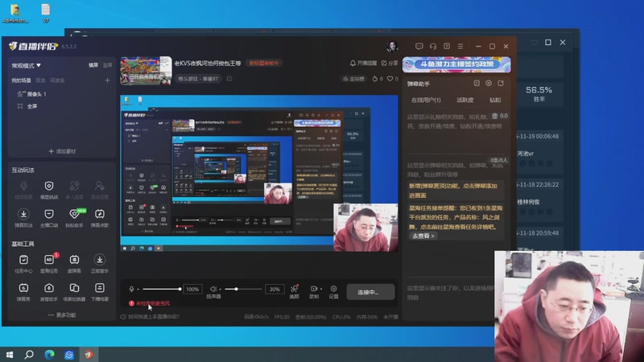Click the stream cover thumbnail
The height and width of the screenshot is (362, 644).
(146, 71)
